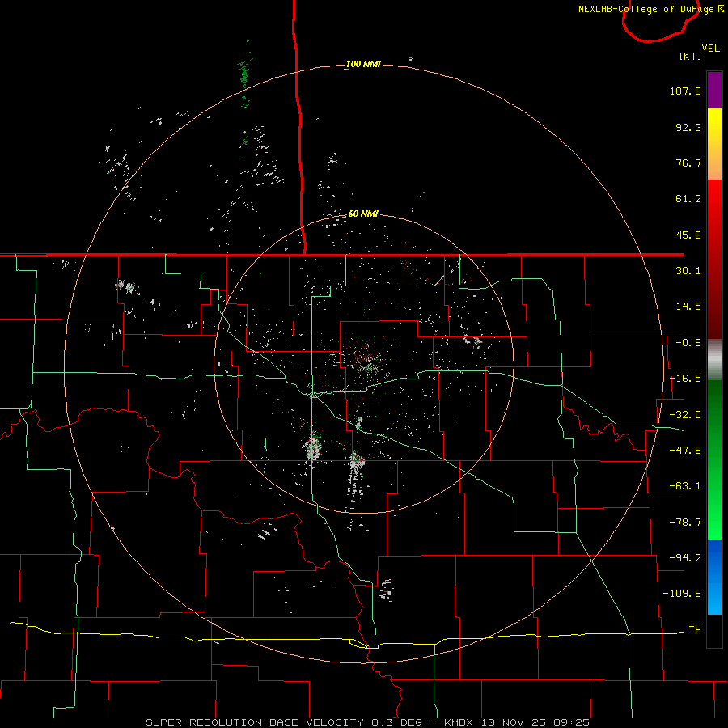Click the 100 NMI range ring label

point(363,64)
